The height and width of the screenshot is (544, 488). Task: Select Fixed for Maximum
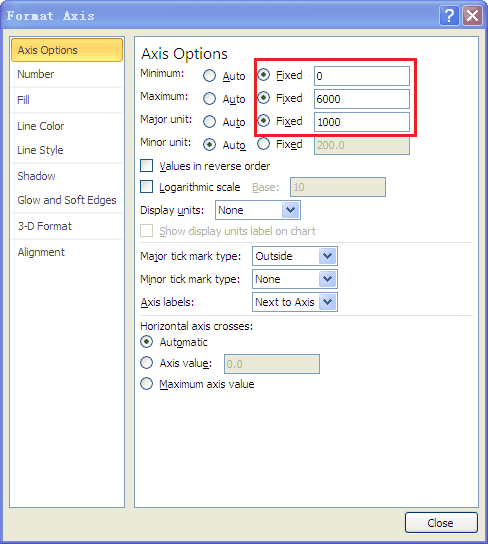click(264, 98)
